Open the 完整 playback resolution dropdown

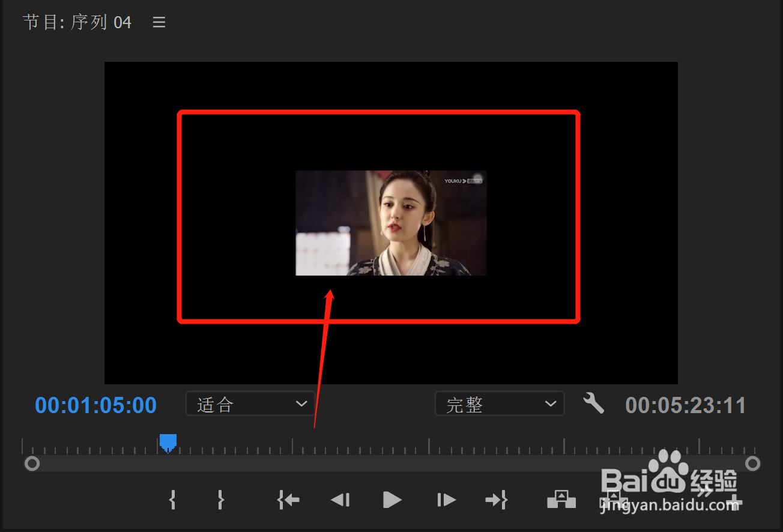pyautogui.click(x=500, y=404)
